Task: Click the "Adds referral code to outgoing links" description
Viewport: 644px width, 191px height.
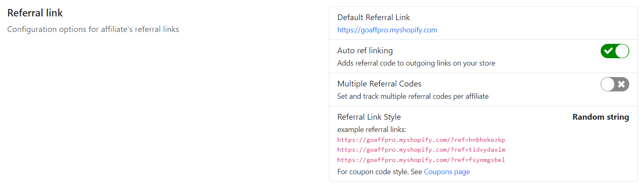Action: pos(416,63)
